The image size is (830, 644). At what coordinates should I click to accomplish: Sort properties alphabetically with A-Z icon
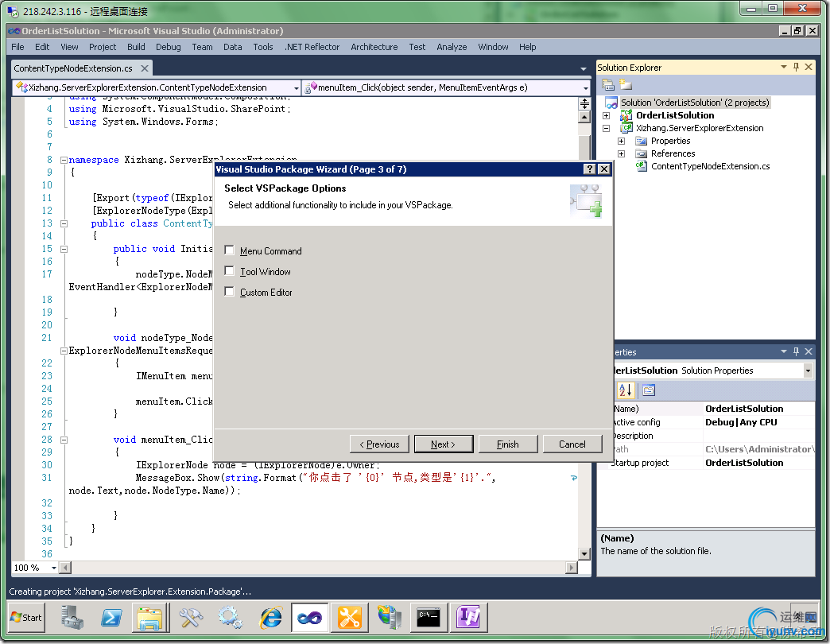pyautogui.click(x=626, y=390)
